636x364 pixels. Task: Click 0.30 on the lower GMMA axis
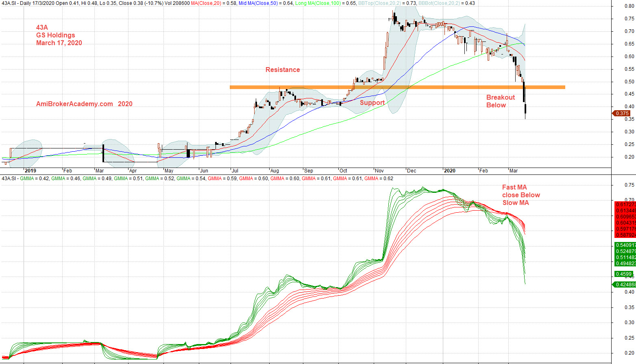tap(629, 323)
